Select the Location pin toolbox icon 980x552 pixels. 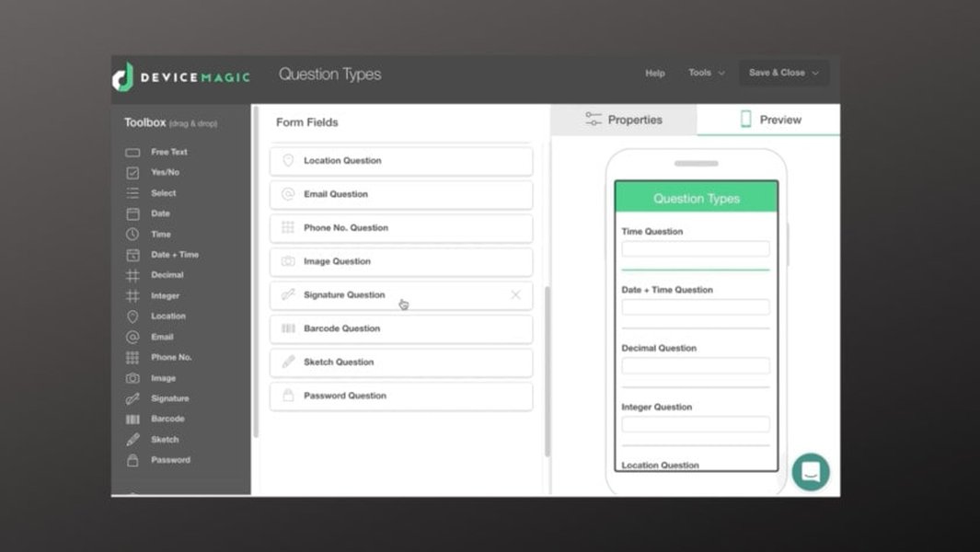pyautogui.click(x=133, y=316)
